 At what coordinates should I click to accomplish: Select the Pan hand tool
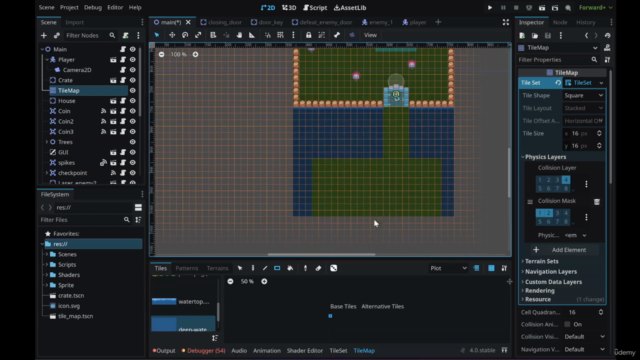point(239,35)
